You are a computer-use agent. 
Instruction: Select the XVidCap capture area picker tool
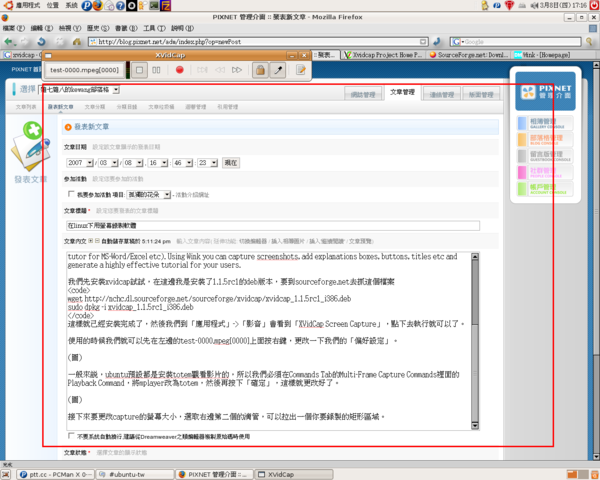pyautogui.click(x=278, y=70)
